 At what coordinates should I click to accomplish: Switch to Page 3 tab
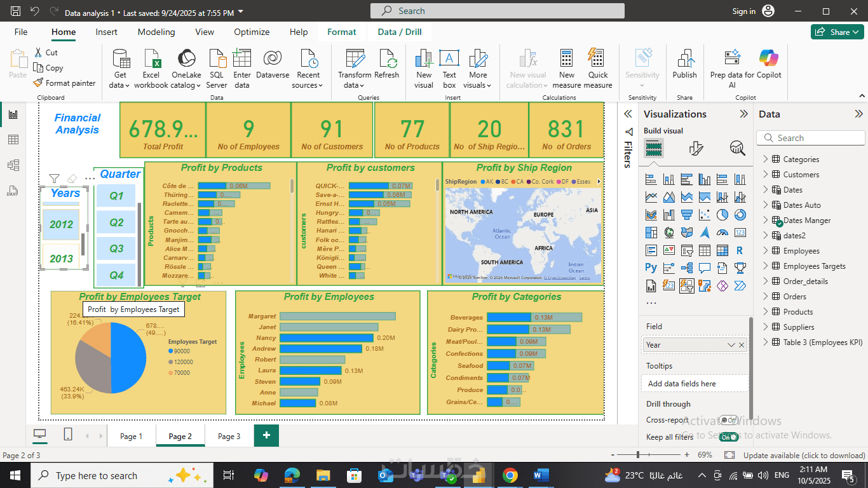229,437
